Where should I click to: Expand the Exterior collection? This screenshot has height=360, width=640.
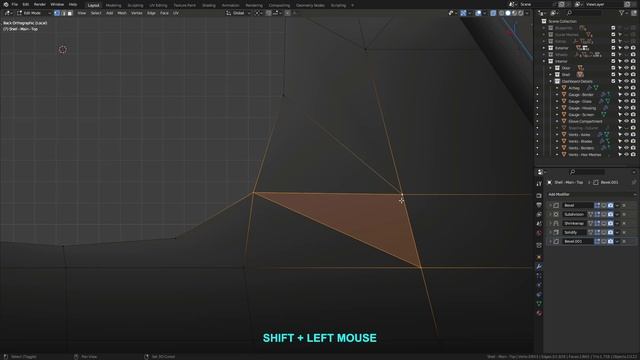click(544, 48)
